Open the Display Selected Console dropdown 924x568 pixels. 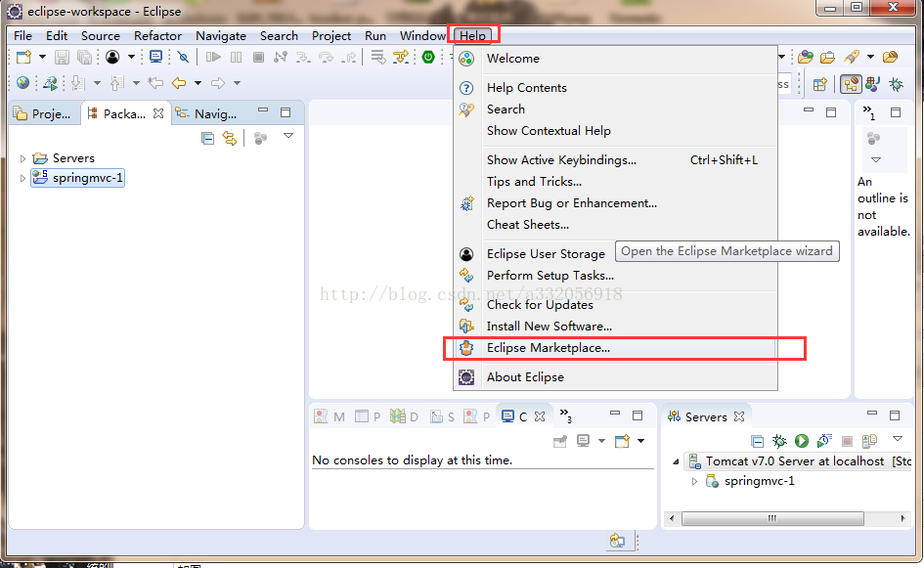pyautogui.click(x=601, y=441)
